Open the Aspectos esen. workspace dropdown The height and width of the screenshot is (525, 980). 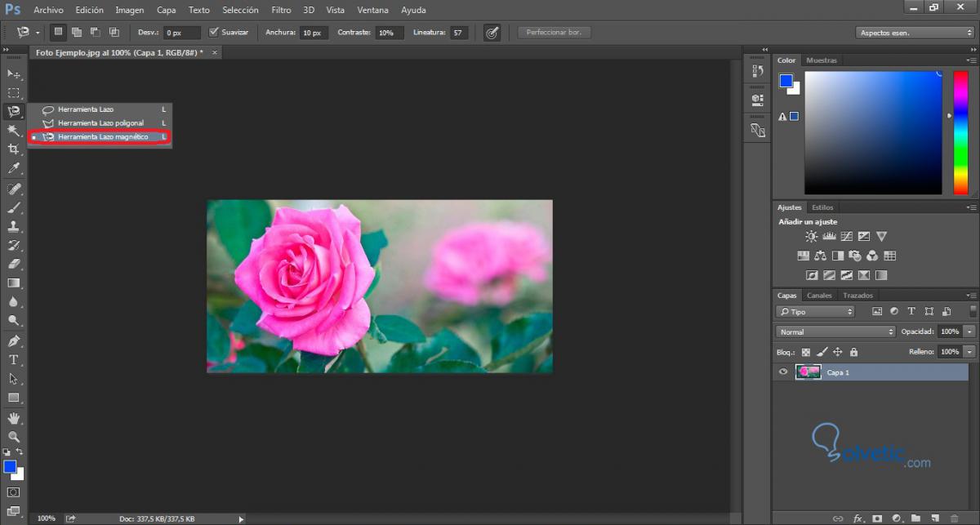(x=915, y=33)
